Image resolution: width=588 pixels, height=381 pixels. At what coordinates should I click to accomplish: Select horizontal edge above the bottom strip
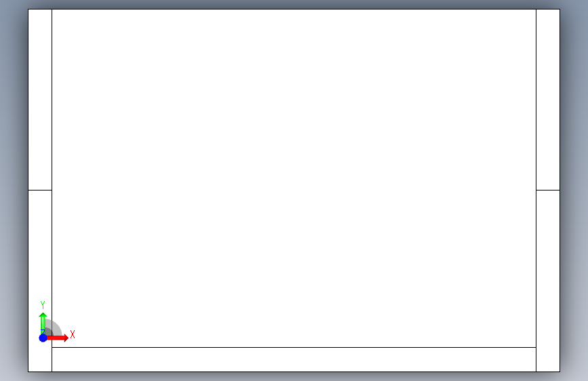click(x=294, y=348)
